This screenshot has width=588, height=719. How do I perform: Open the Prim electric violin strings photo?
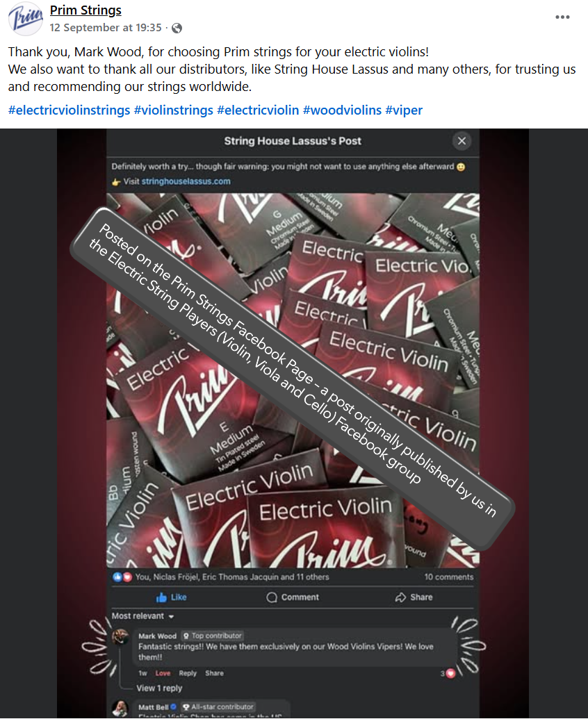point(293,381)
